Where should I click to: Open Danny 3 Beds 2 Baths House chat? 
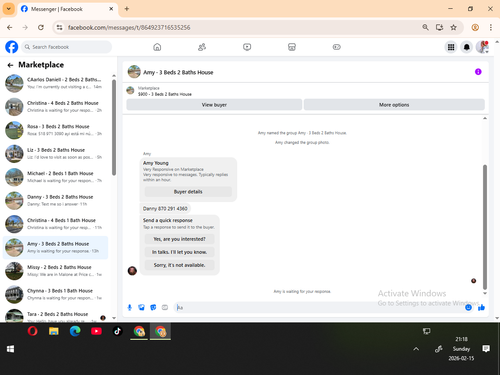pos(55,201)
